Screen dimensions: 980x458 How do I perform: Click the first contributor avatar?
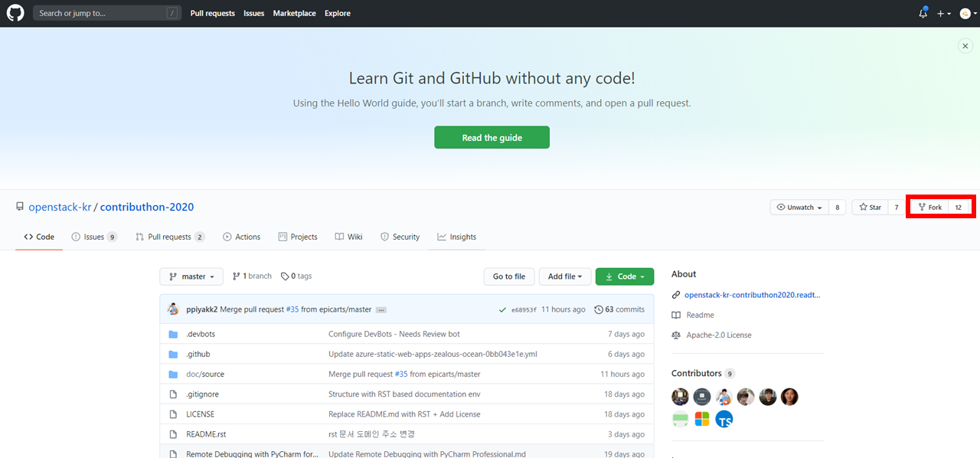(680, 397)
